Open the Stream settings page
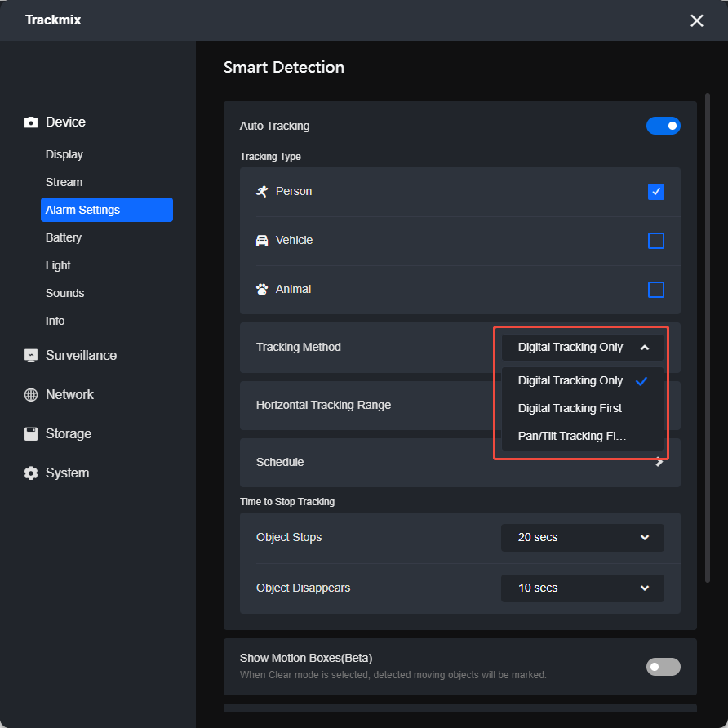728x728 pixels. [x=64, y=182]
